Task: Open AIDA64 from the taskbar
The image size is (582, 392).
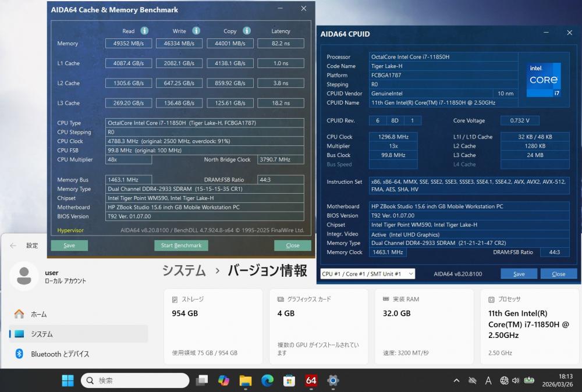Action: coord(311,380)
